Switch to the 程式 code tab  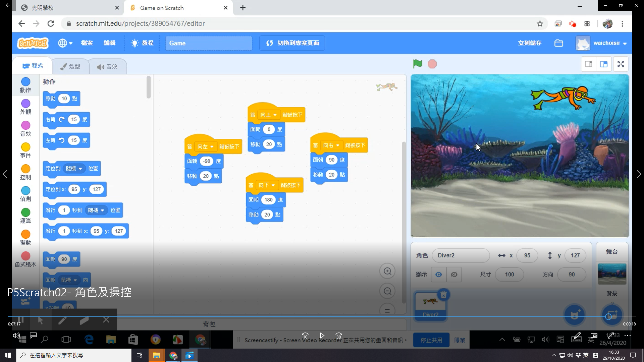tap(33, 66)
